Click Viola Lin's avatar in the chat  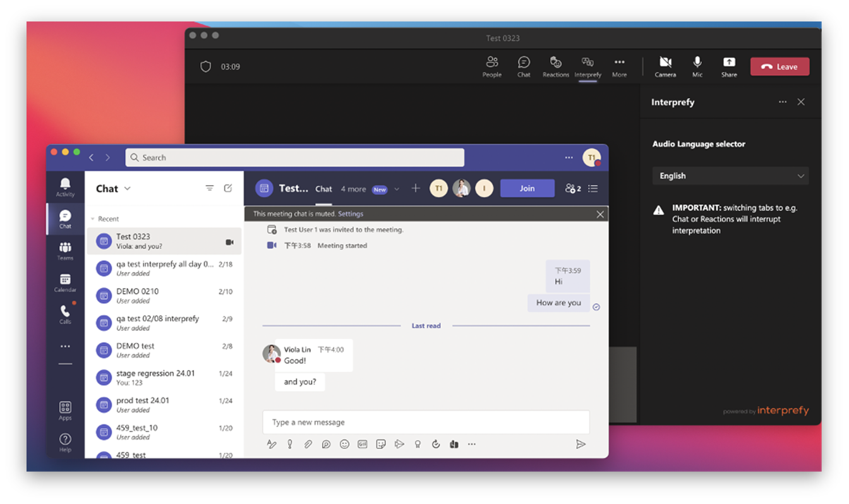(271, 353)
